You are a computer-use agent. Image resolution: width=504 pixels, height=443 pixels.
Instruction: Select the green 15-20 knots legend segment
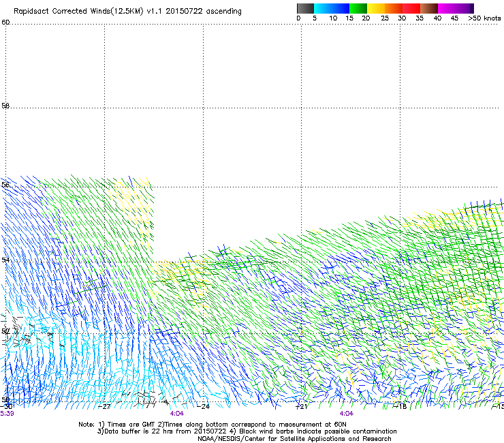(x=358, y=8)
